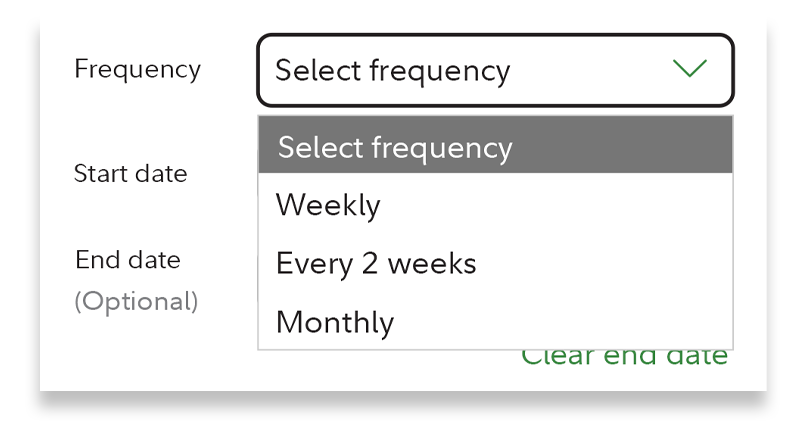Pick Monthly in the frequency list
The height and width of the screenshot is (431, 807).
pyautogui.click(x=495, y=322)
